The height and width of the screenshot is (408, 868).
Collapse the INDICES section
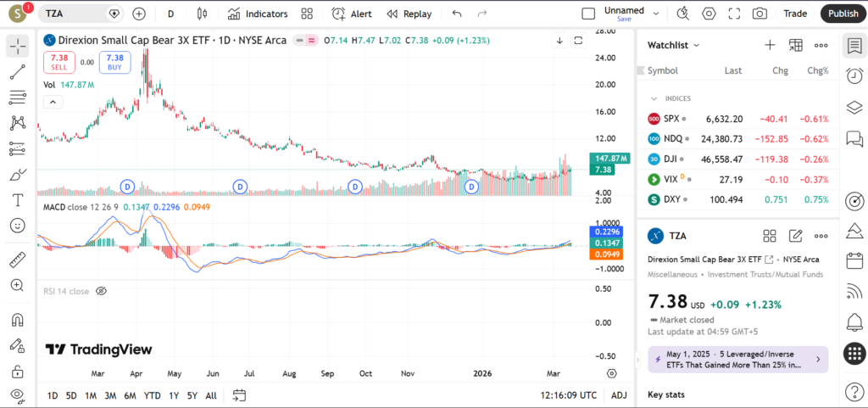click(654, 98)
